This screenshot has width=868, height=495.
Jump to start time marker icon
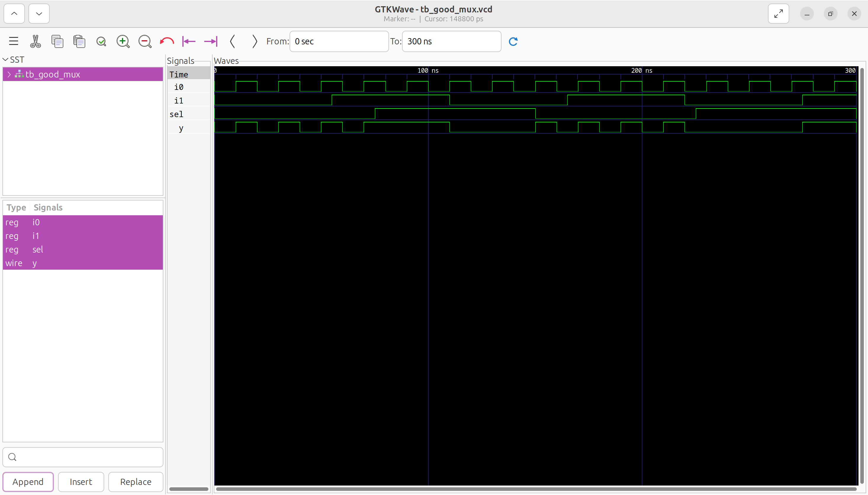tap(189, 41)
